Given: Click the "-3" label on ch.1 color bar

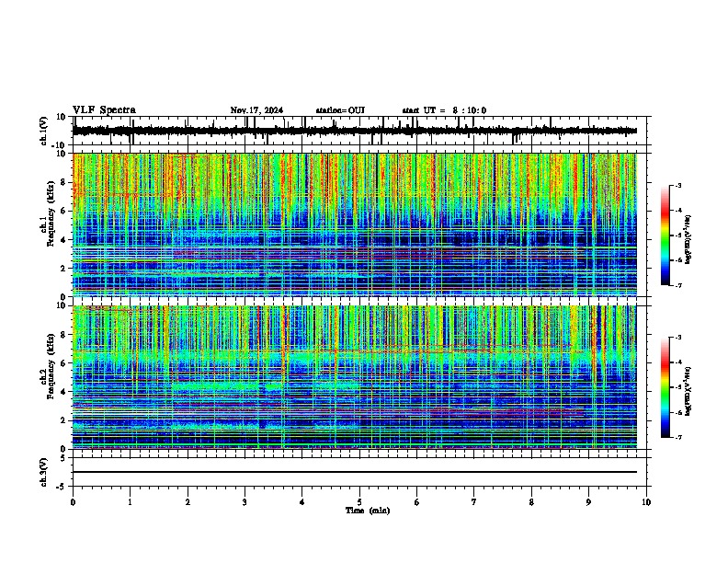Looking at the screenshot, I should [x=678, y=186].
